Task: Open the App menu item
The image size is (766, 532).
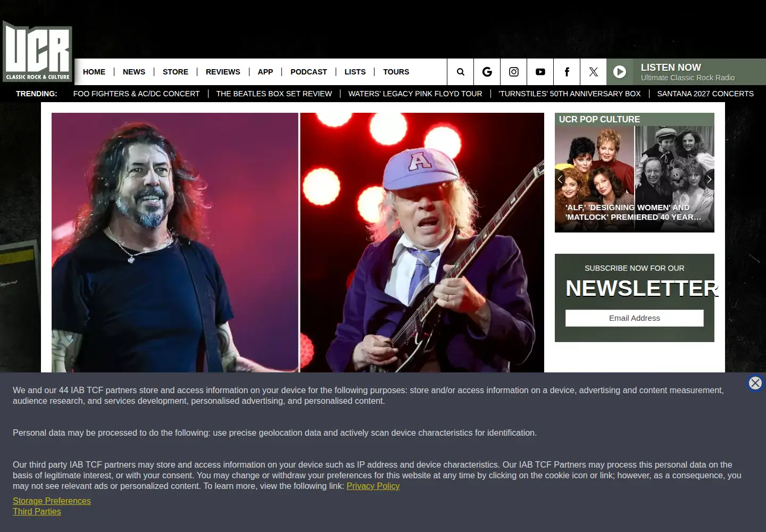Action: pos(265,72)
